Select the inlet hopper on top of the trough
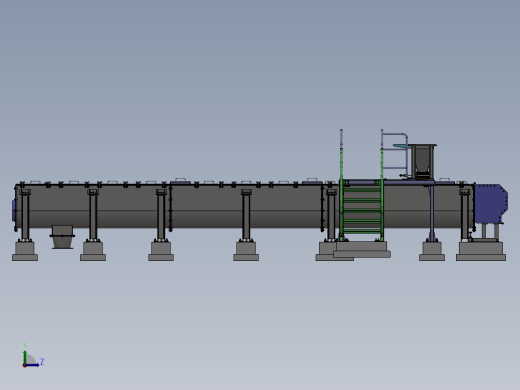 coord(423,162)
